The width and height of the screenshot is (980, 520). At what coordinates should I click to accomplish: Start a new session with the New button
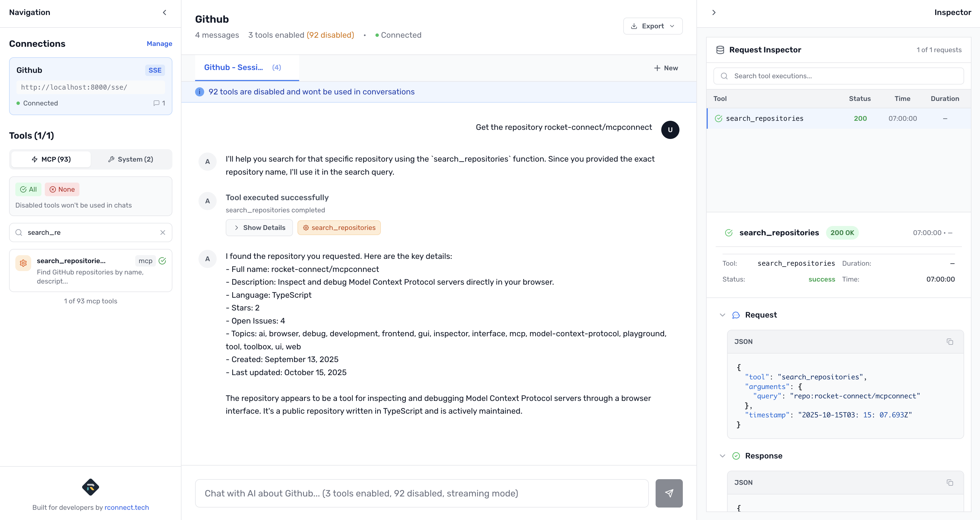(666, 68)
